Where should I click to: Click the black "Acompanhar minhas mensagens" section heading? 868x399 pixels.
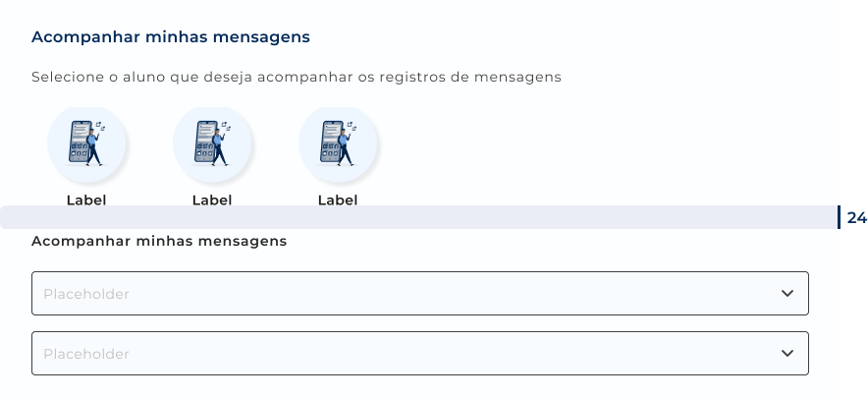159,241
